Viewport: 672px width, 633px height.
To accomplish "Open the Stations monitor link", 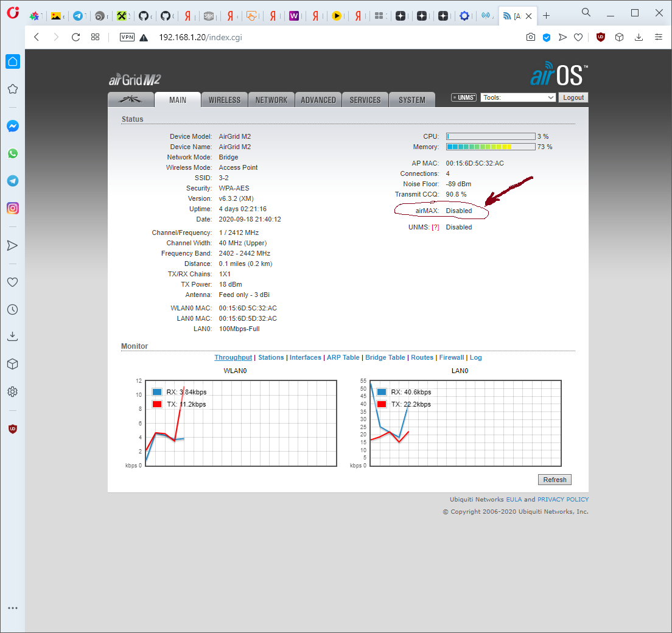I will [x=271, y=357].
